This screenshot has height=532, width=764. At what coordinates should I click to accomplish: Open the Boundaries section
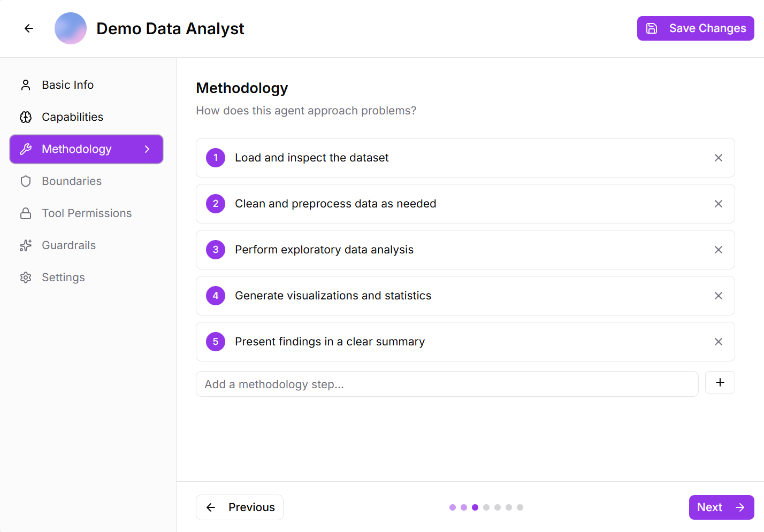click(x=72, y=181)
